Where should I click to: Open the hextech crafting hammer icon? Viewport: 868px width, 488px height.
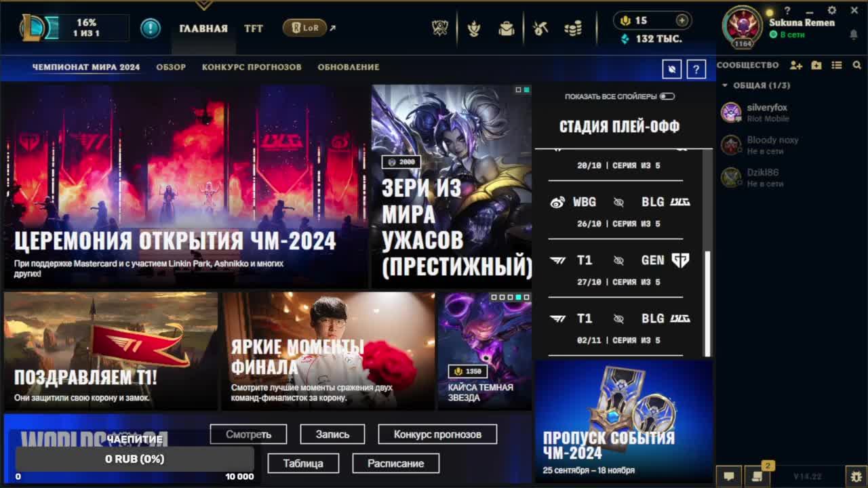540,28
